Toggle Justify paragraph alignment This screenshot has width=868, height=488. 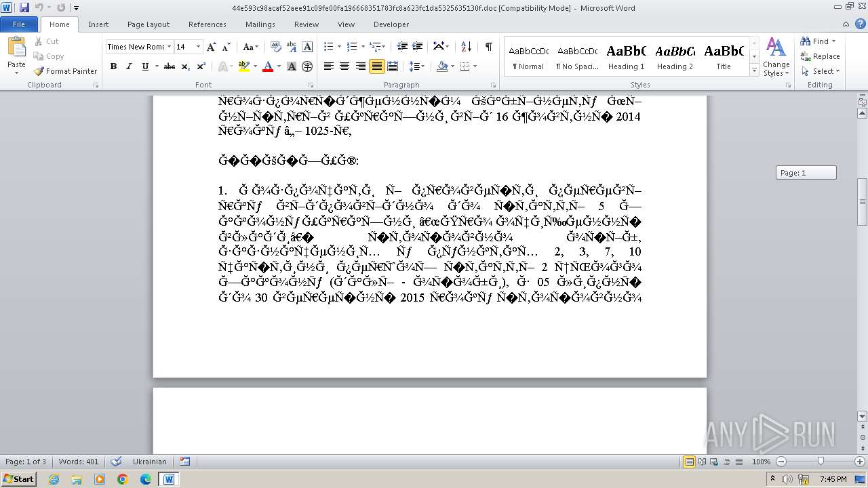pyautogui.click(x=376, y=66)
